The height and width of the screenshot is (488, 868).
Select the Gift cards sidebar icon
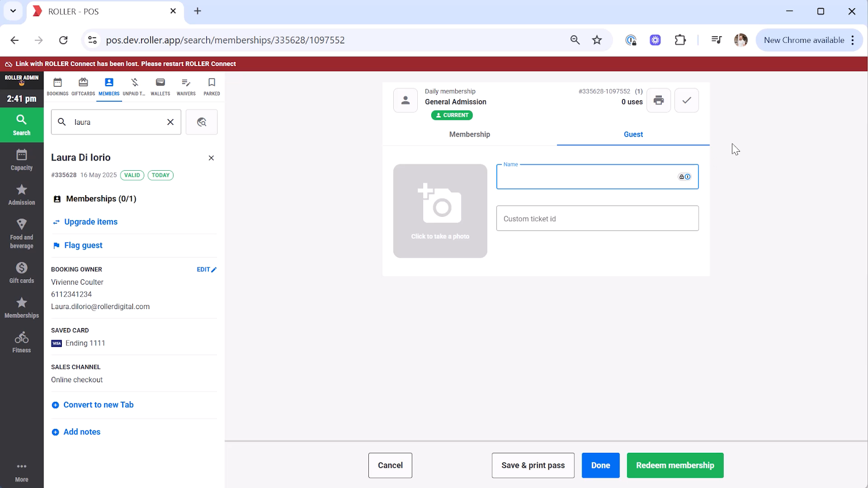(x=22, y=273)
